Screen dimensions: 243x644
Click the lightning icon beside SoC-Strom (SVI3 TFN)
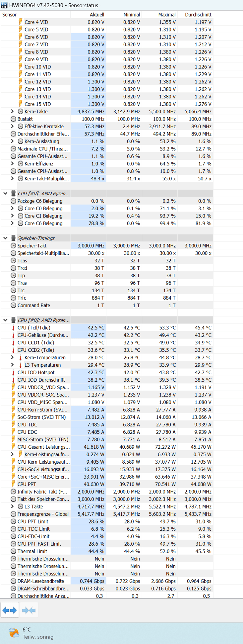point(13,417)
